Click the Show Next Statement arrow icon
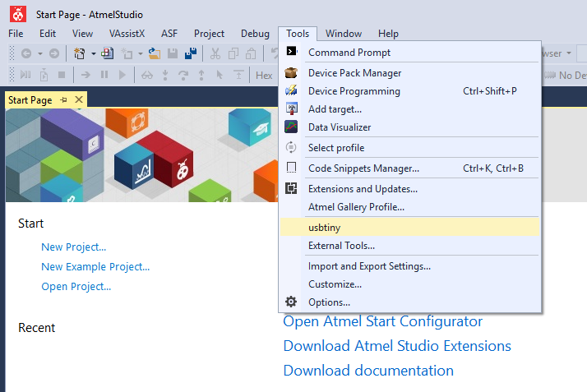587x392 pixels. pos(86,75)
